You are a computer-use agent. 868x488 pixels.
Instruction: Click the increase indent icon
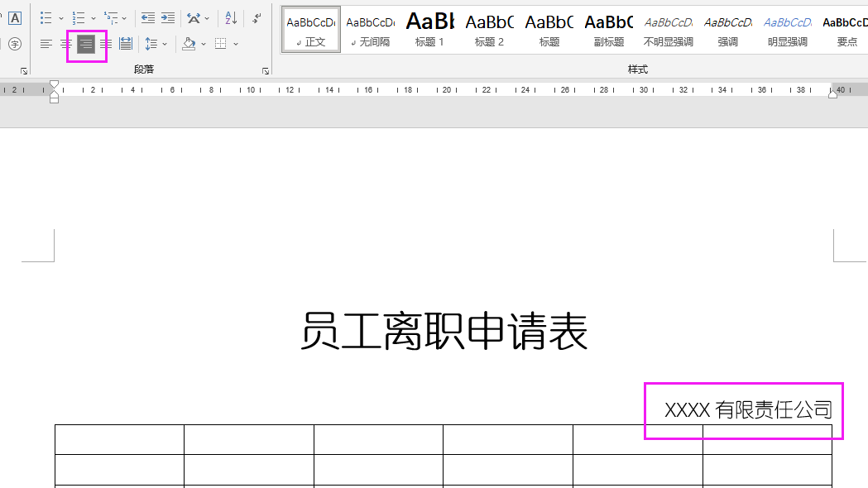(x=168, y=17)
